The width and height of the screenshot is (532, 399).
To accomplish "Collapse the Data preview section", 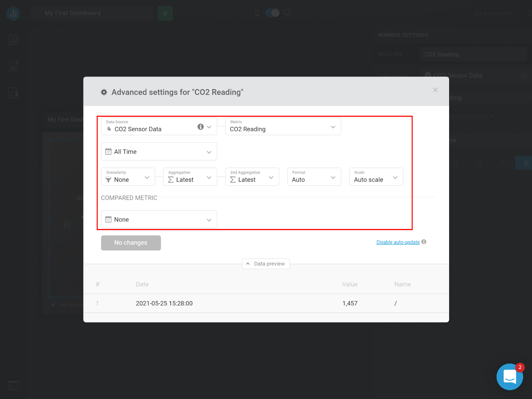I will click(266, 264).
